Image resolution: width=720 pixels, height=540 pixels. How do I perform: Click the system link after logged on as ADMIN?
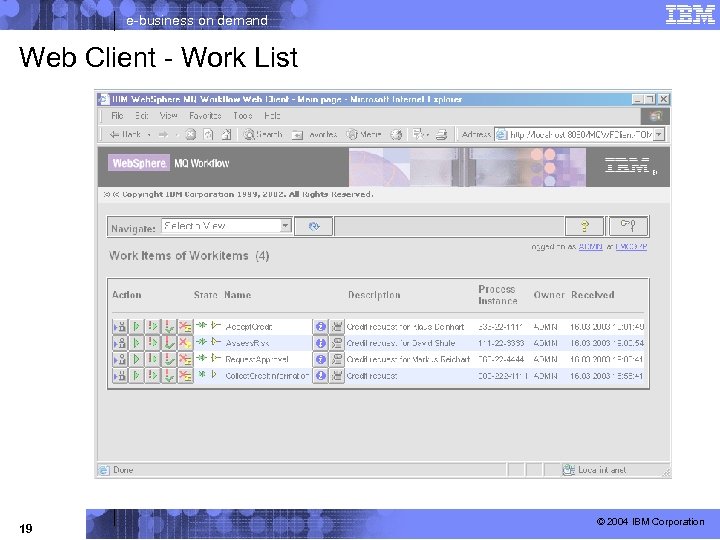point(631,247)
